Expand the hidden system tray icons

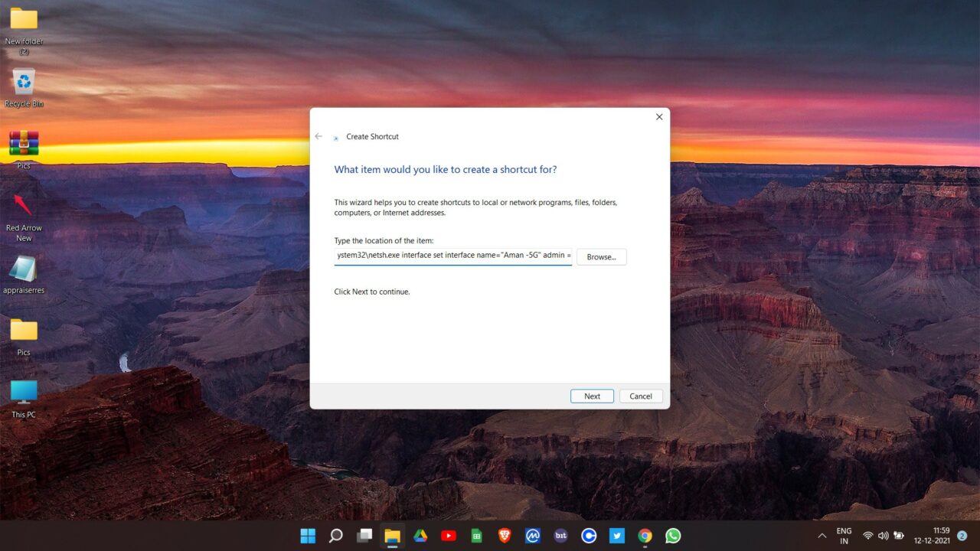(x=822, y=536)
